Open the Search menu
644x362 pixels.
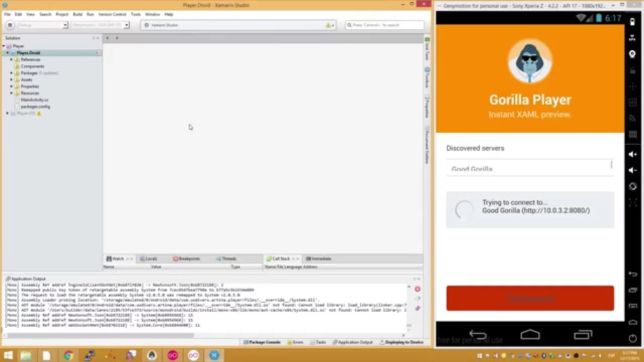[45, 15]
